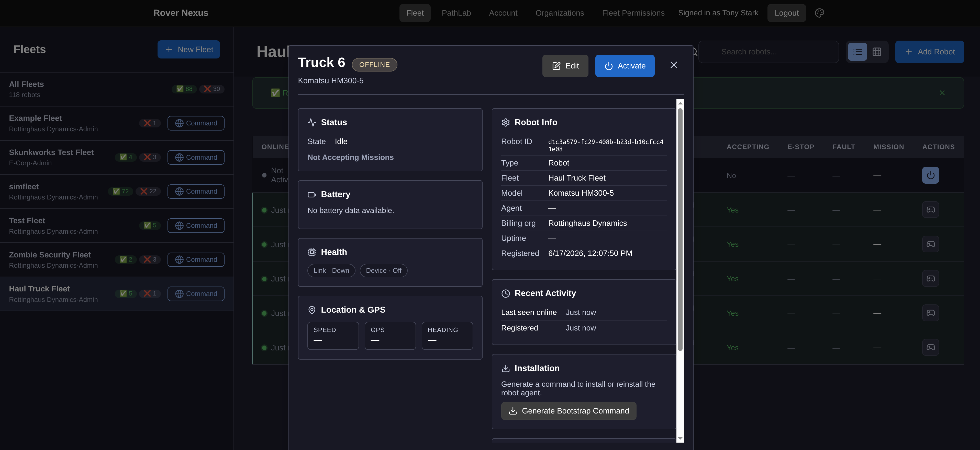Viewport: 980px width, 450px height.
Task: Click gamepad control icon on first online robot
Action: coord(930,210)
